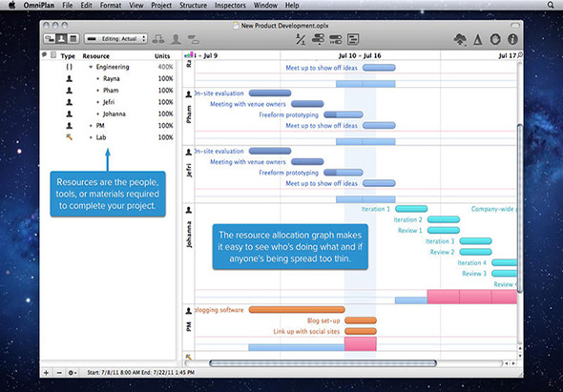
Task: Open the info inspector icon
Action: 512,39
